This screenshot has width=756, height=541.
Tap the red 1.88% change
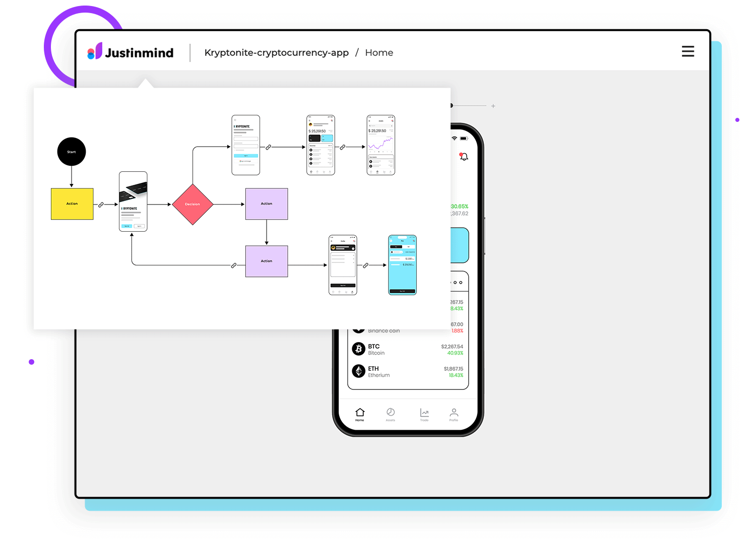pos(457,331)
